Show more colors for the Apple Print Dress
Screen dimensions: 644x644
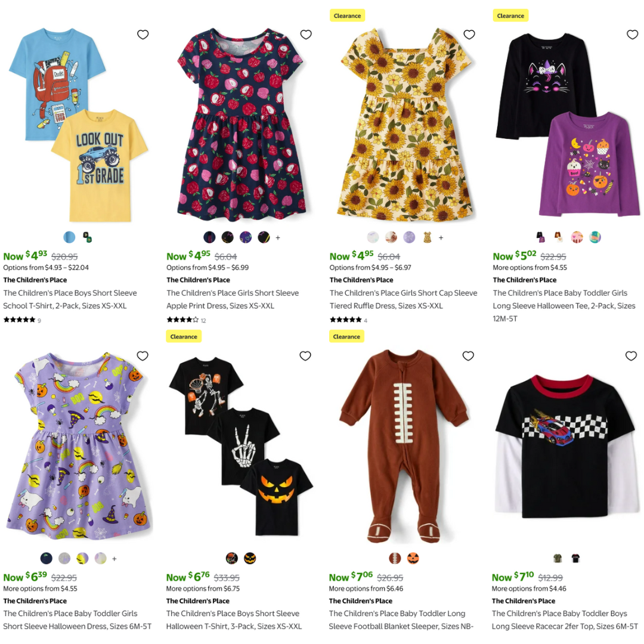click(278, 237)
